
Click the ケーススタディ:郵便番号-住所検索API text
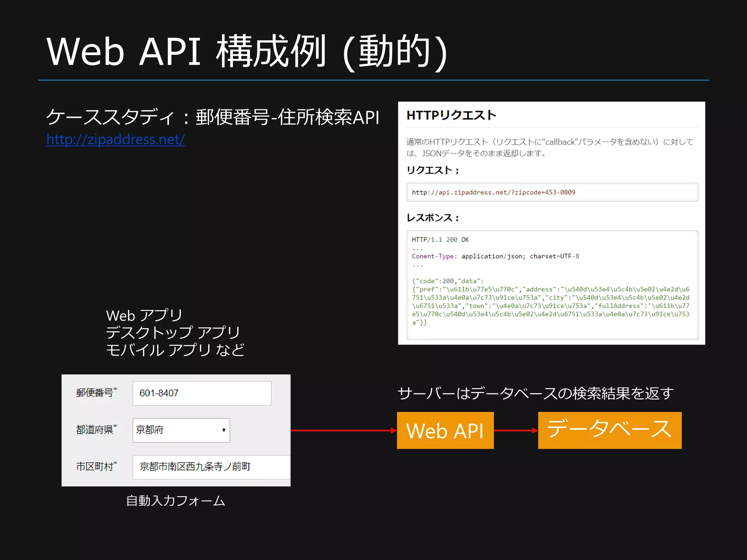pyautogui.click(x=213, y=117)
